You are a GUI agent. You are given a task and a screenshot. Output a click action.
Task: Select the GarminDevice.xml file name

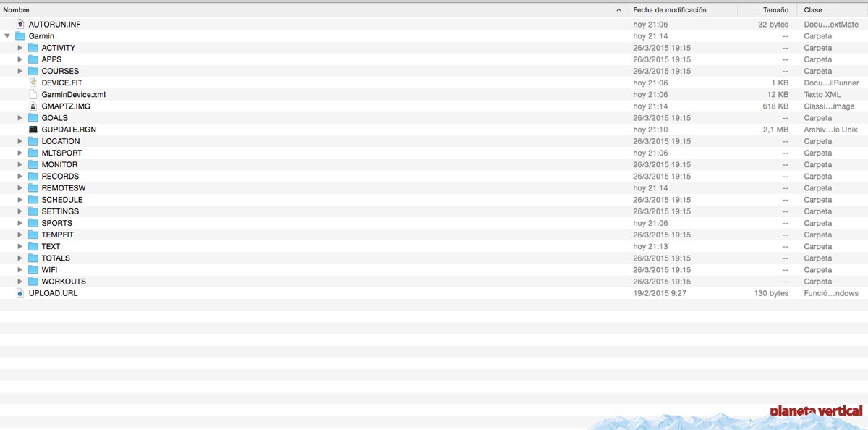pyautogui.click(x=74, y=95)
